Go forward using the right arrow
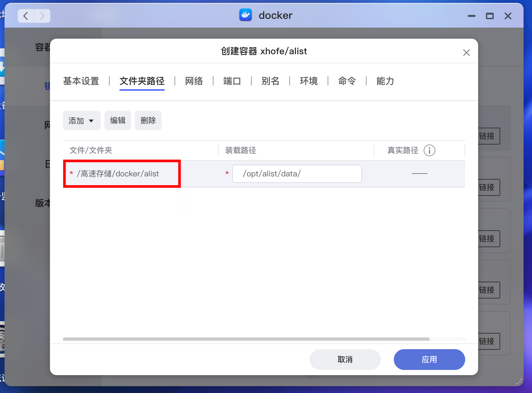The image size is (532, 393). 42,16
